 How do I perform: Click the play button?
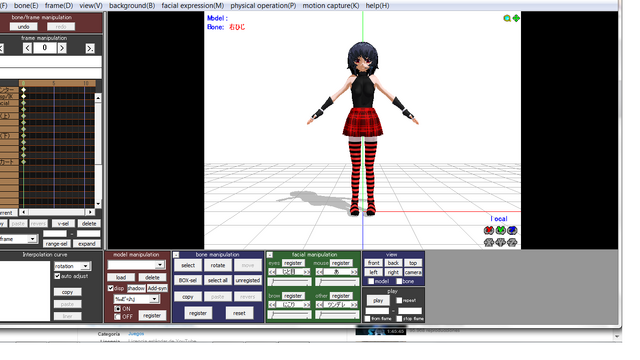(378, 300)
